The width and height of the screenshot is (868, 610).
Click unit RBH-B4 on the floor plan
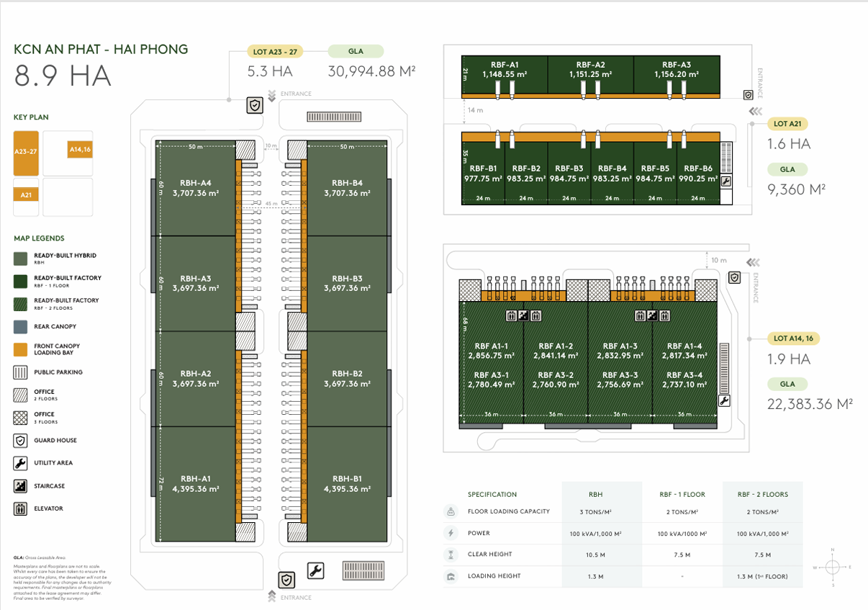pyautogui.click(x=348, y=188)
